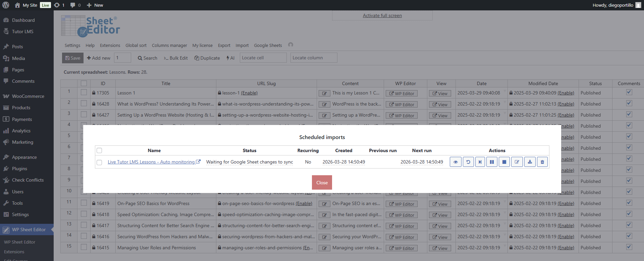Viewport: 644px width, 261px height.
Task: Enable Modified Date editing in row 1
Action: (566, 93)
